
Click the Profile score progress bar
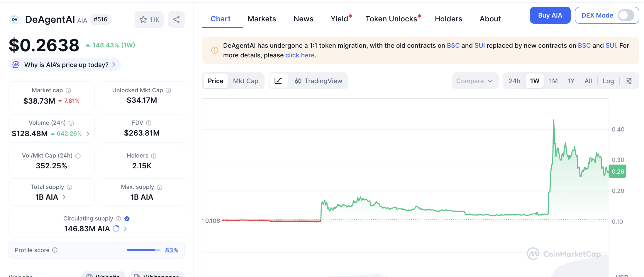143,250
